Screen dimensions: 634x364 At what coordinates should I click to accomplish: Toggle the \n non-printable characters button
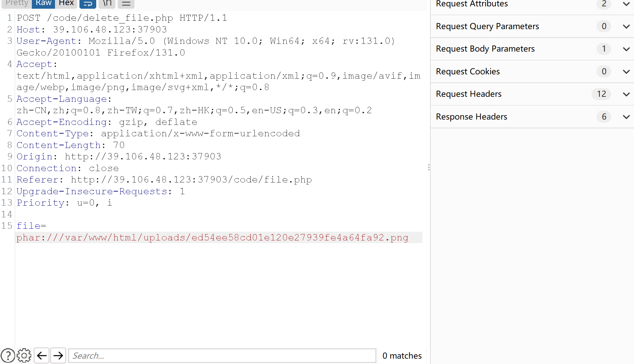tap(107, 3)
